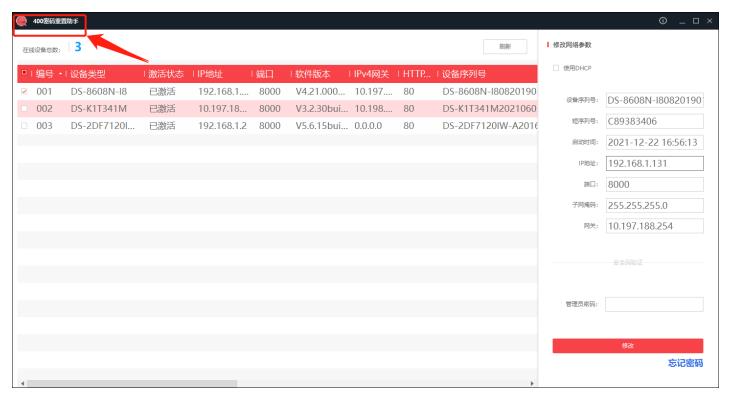Select device type cell DS-2DF7120I...
Image resolution: width=734 pixels, height=396 pixels.
(x=103, y=125)
